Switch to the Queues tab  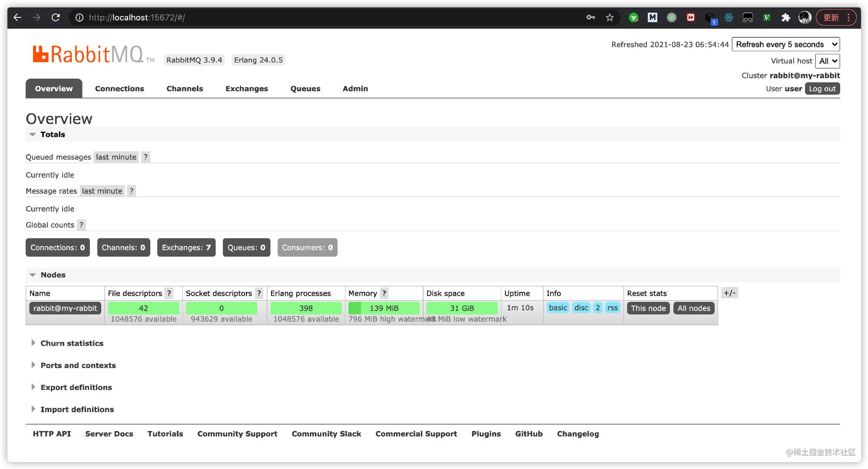[x=305, y=89]
